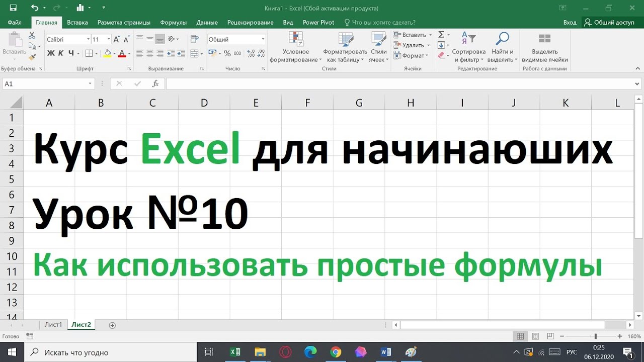
Task: Open the Calibri font name dropdown
Action: coord(88,39)
